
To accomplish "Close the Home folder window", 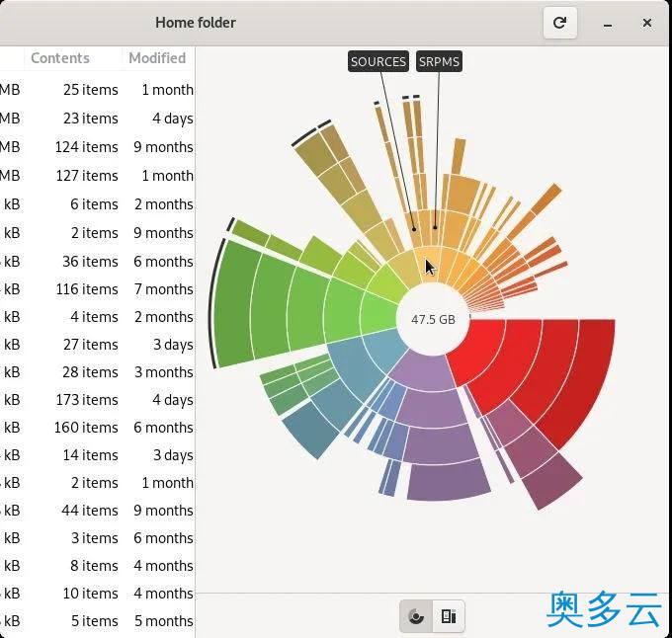I will coord(647,23).
